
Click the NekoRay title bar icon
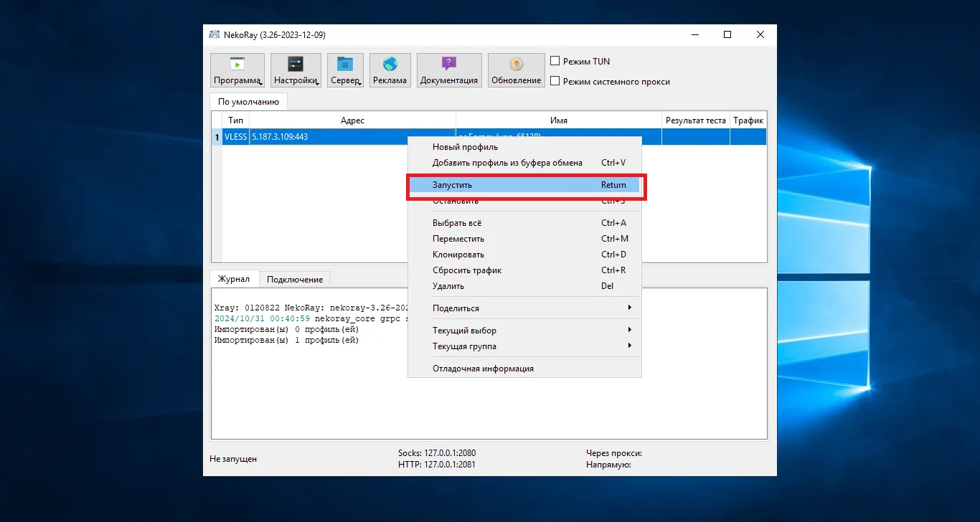pos(215,34)
